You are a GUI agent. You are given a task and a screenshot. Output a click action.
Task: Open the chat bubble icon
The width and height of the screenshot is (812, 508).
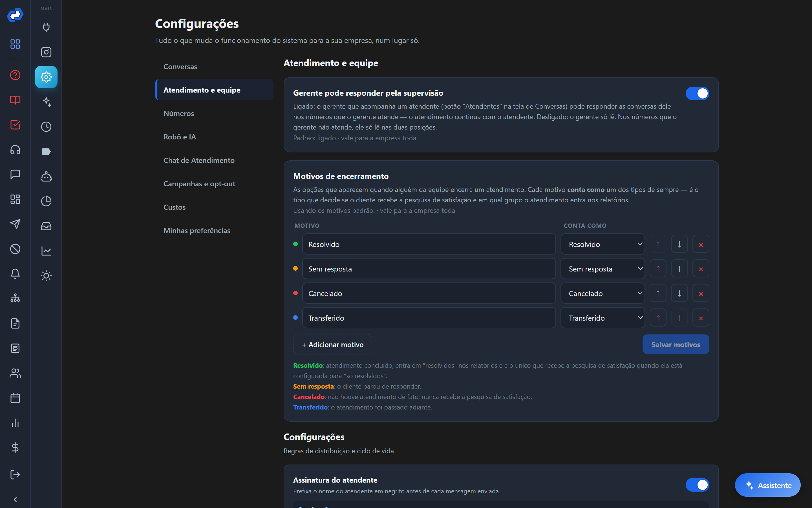[15, 174]
